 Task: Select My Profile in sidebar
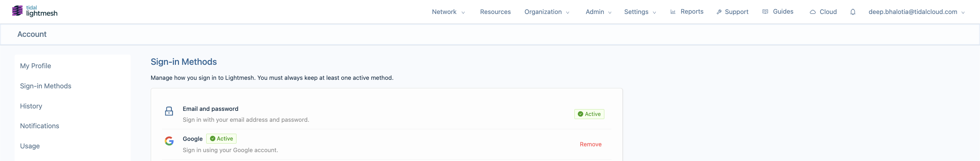click(35, 65)
